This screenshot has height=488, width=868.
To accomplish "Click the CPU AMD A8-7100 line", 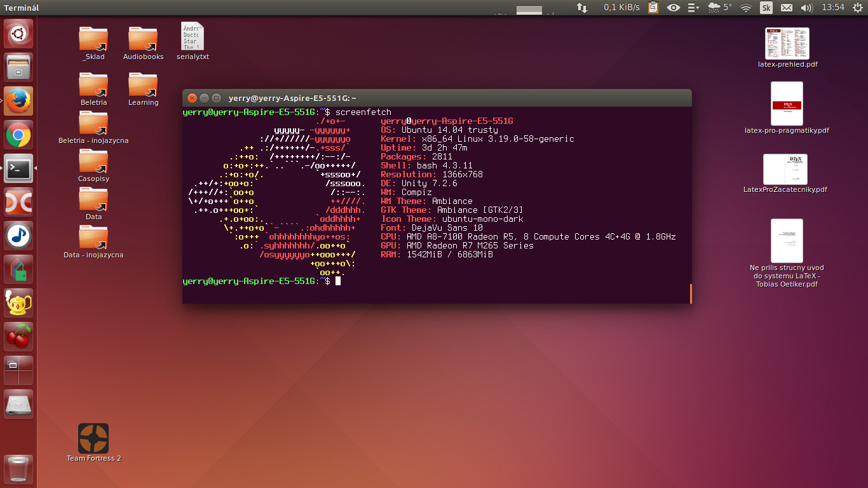I will click(x=528, y=236).
